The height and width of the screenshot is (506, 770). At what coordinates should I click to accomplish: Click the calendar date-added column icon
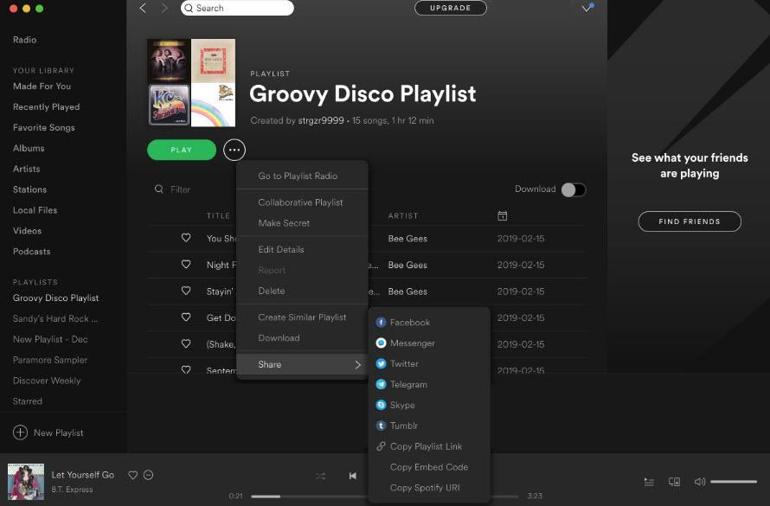pos(502,216)
